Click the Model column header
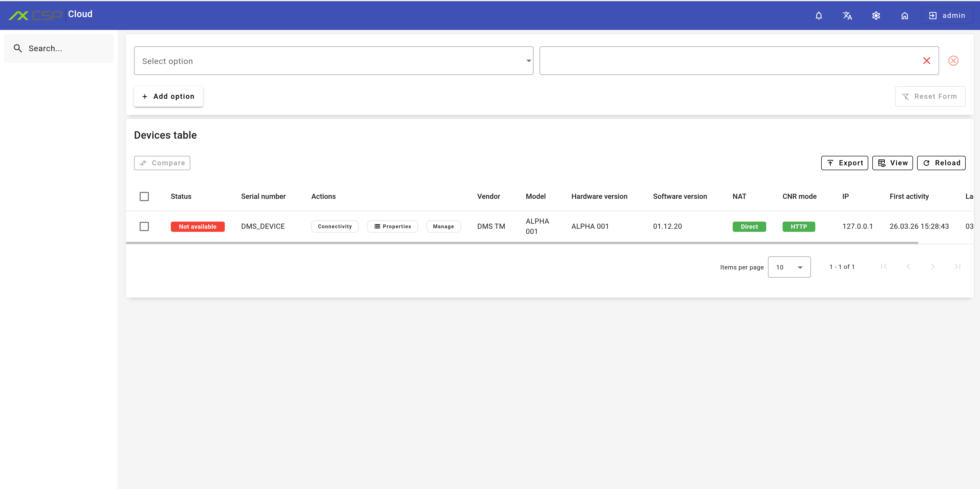980x489 pixels. point(536,196)
